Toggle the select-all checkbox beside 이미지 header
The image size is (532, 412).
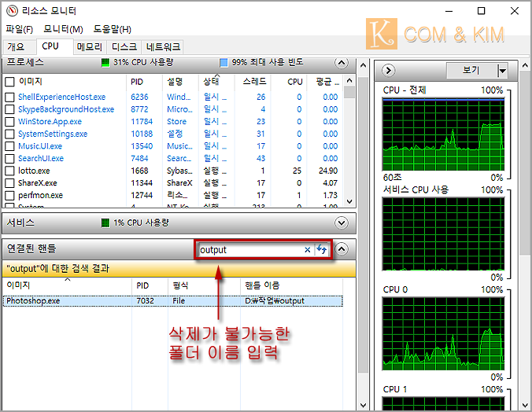tap(10, 82)
